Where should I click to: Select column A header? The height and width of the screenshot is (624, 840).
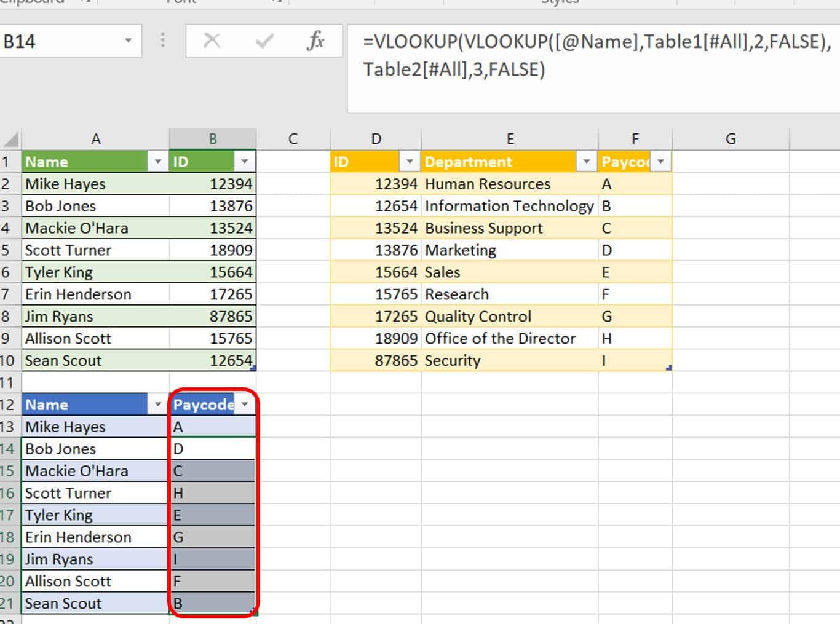coord(96,139)
